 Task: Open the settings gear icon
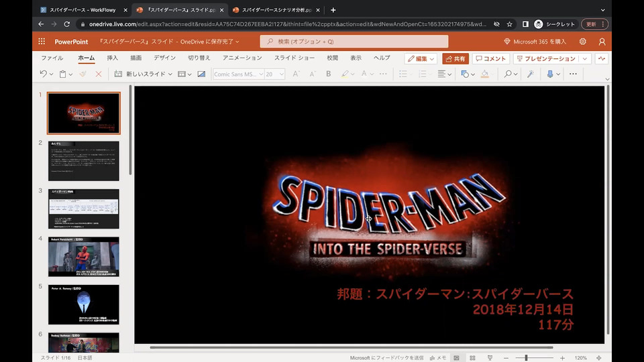tap(583, 42)
